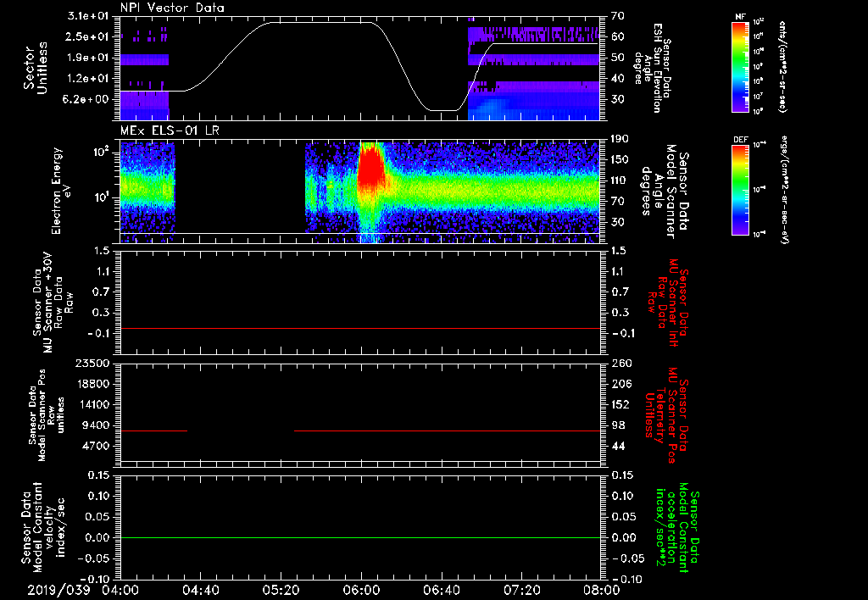Click the "DEF" color bar label
The image size is (868, 600).
pyautogui.click(x=740, y=140)
